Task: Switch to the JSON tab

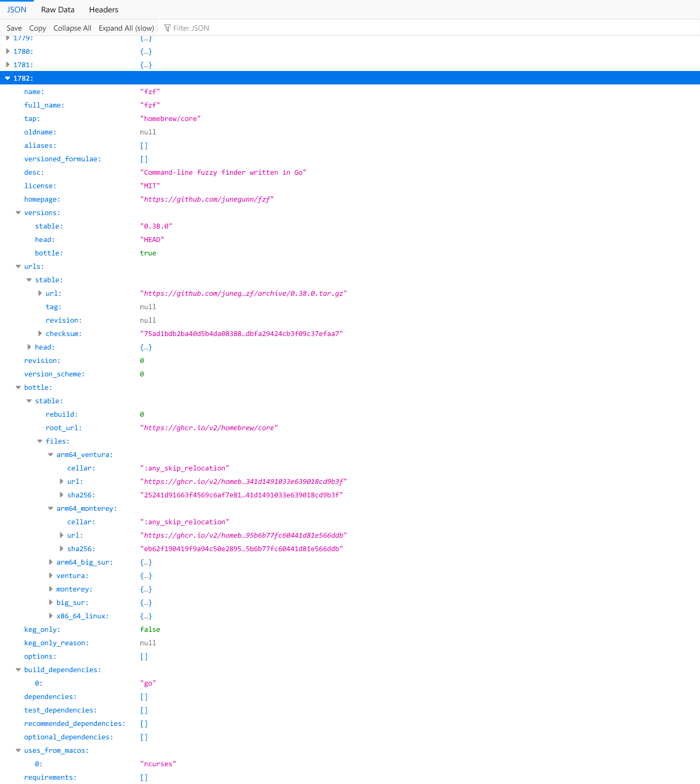Action: 17,10
